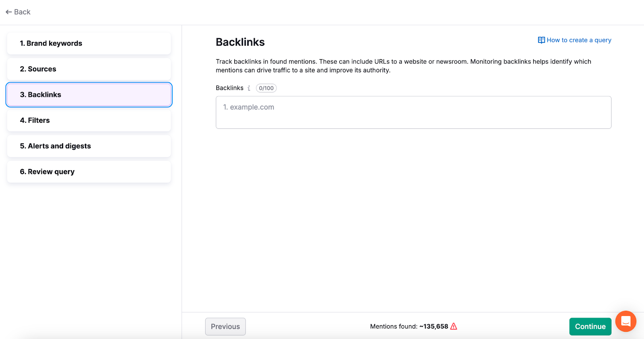This screenshot has height=339, width=644.
Task: Click the book icon beside the help link
Action: click(x=541, y=40)
